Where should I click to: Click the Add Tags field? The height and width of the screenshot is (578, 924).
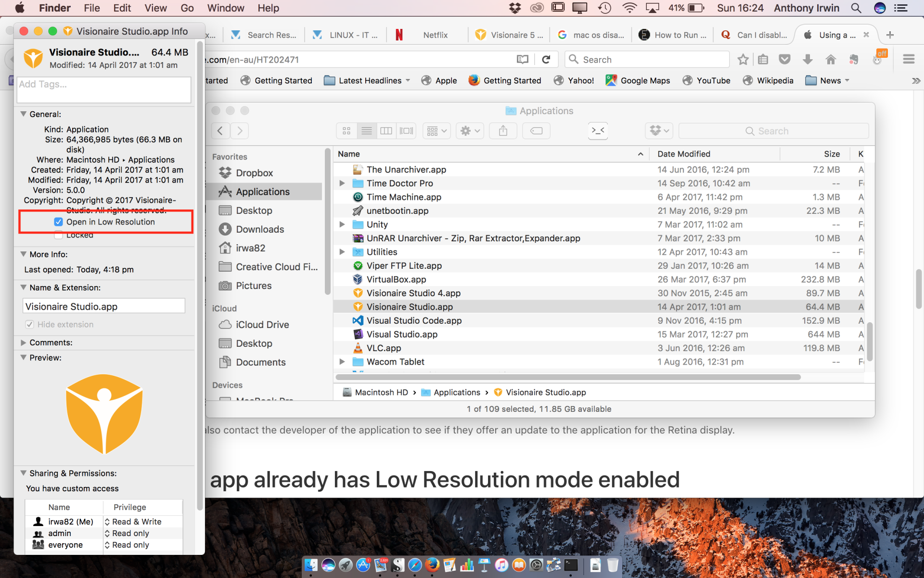coord(104,90)
